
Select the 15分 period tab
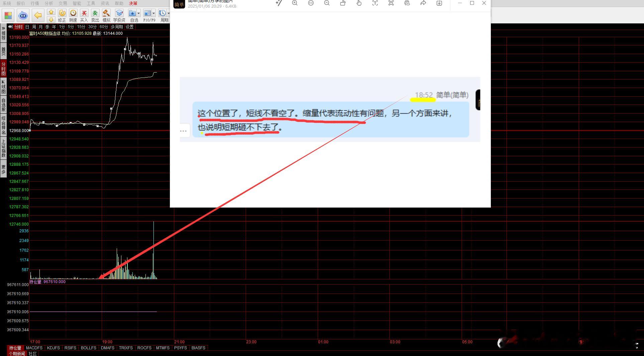[x=81, y=27]
